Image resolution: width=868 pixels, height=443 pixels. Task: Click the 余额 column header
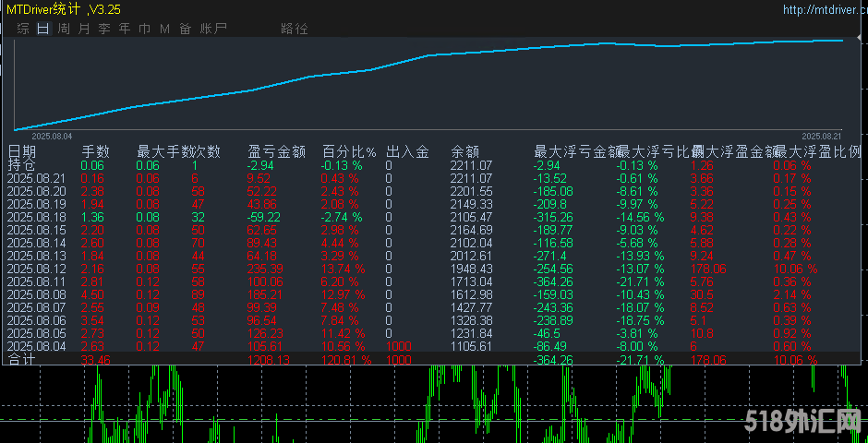(465, 151)
